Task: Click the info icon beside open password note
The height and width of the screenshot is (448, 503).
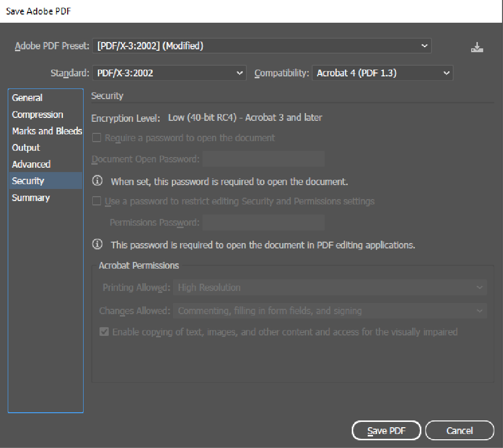Action: pos(97,181)
